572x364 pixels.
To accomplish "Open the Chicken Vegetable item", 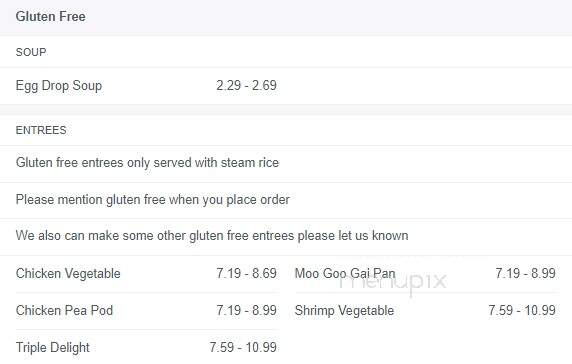I will (68, 274).
